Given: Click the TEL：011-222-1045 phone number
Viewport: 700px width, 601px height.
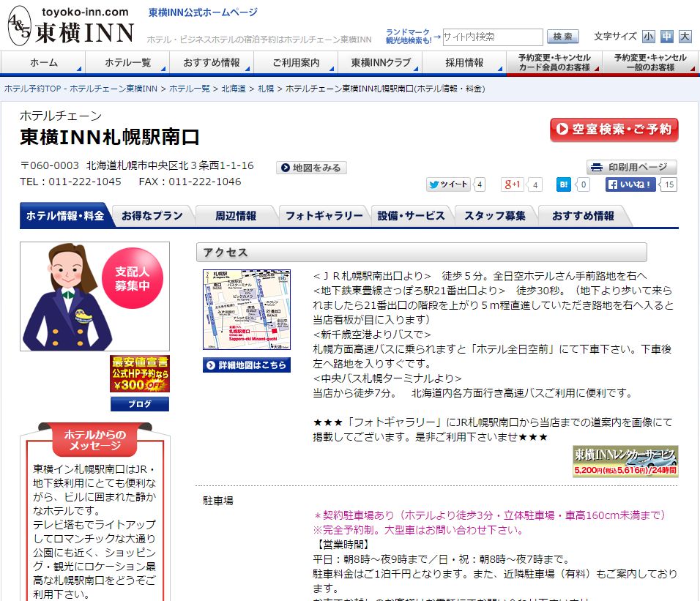Looking at the screenshot, I should (x=70, y=182).
